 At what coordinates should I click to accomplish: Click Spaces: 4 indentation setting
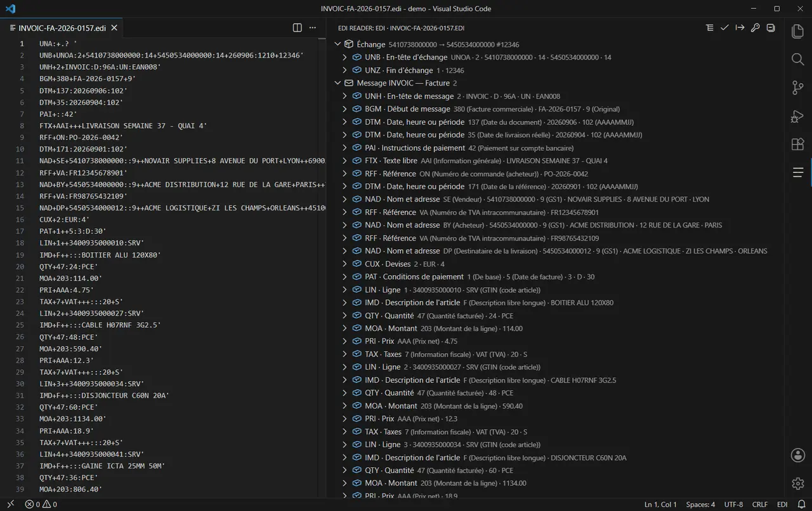[x=700, y=505]
